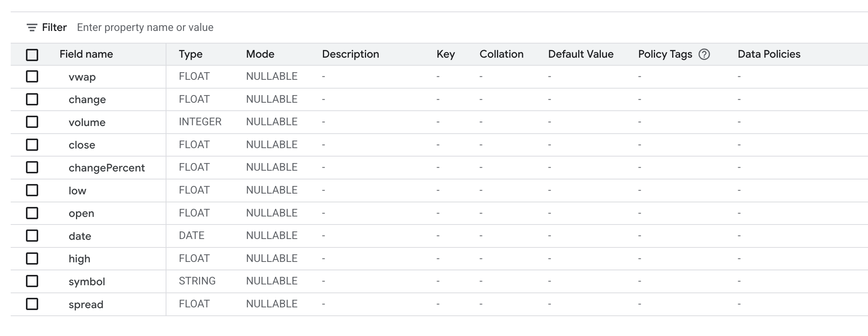Click the Mode column header
868x336 pixels.
coord(260,54)
